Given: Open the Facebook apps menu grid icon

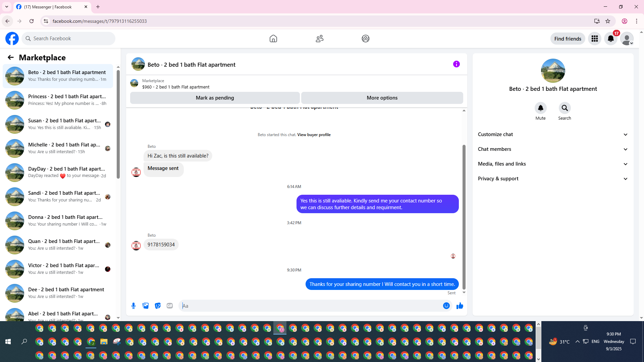Looking at the screenshot, I should [595, 39].
